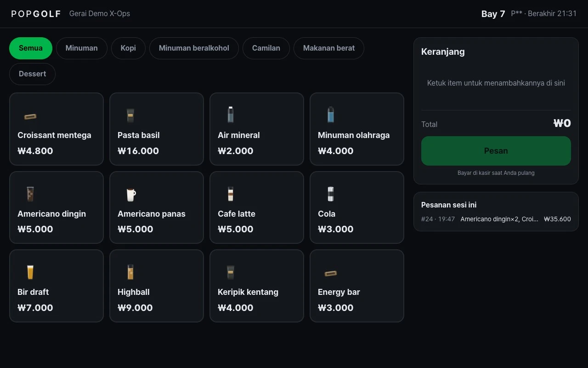
Task: Click the ₩16.000 Pasta basil price
Action: (138, 151)
